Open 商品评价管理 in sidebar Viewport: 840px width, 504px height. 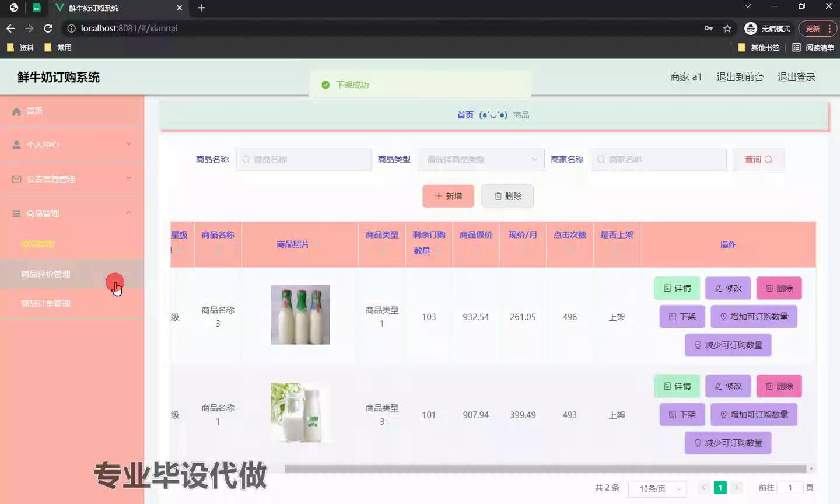point(45,274)
